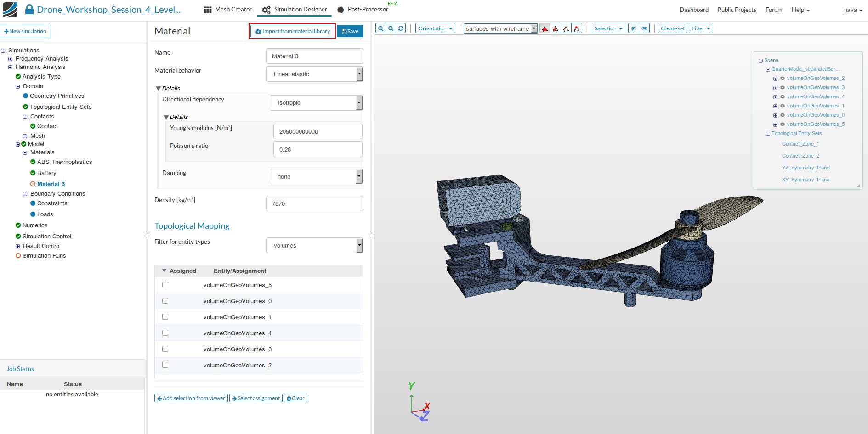
Task: Activate volume picking, the solid red tetrahedron
Action: [x=545, y=28]
